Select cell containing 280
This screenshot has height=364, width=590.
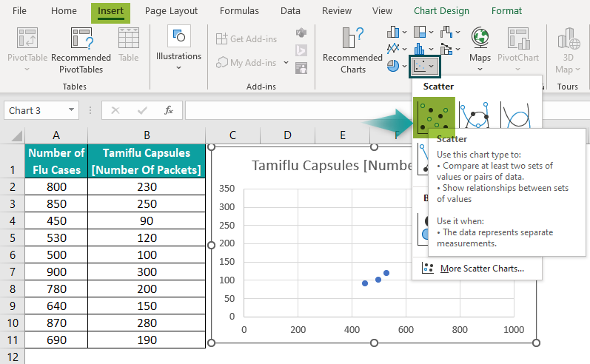(147, 323)
